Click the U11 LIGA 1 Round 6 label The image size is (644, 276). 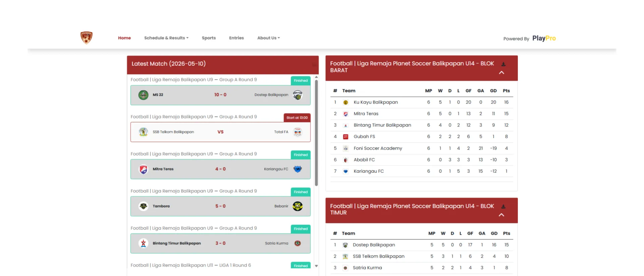click(x=191, y=265)
